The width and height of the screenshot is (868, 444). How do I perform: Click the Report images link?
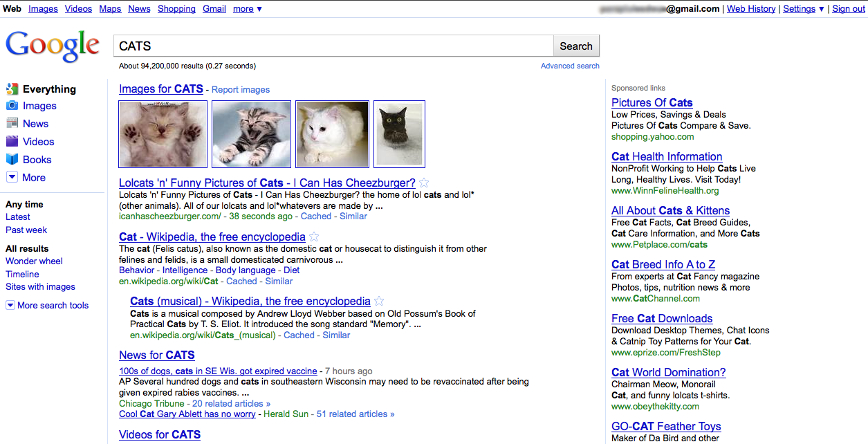241,89
